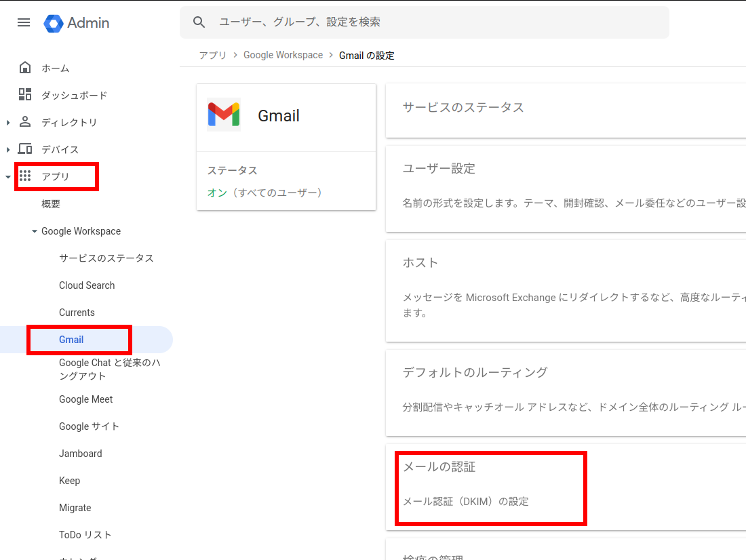Click the デバイス devices icon

[x=25, y=149]
